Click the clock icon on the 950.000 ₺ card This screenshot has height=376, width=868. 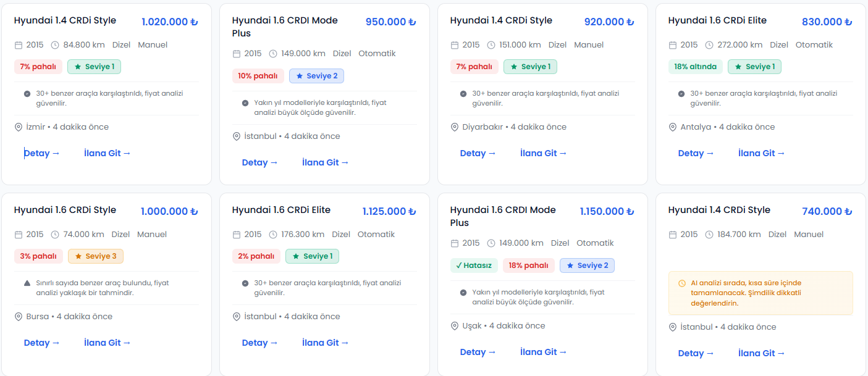[273, 54]
